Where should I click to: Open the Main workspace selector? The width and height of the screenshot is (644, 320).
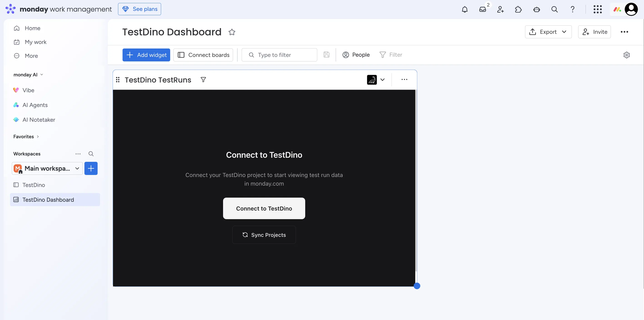(x=47, y=168)
